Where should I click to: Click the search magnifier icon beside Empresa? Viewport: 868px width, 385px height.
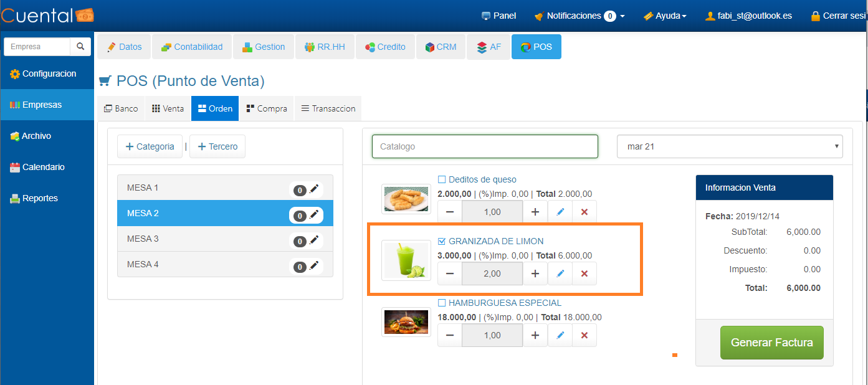[x=80, y=47]
